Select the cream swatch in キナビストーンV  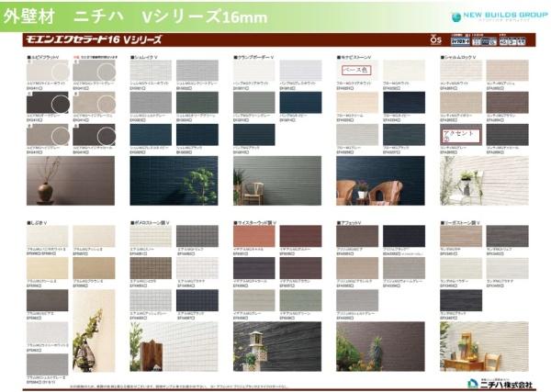click(357, 103)
